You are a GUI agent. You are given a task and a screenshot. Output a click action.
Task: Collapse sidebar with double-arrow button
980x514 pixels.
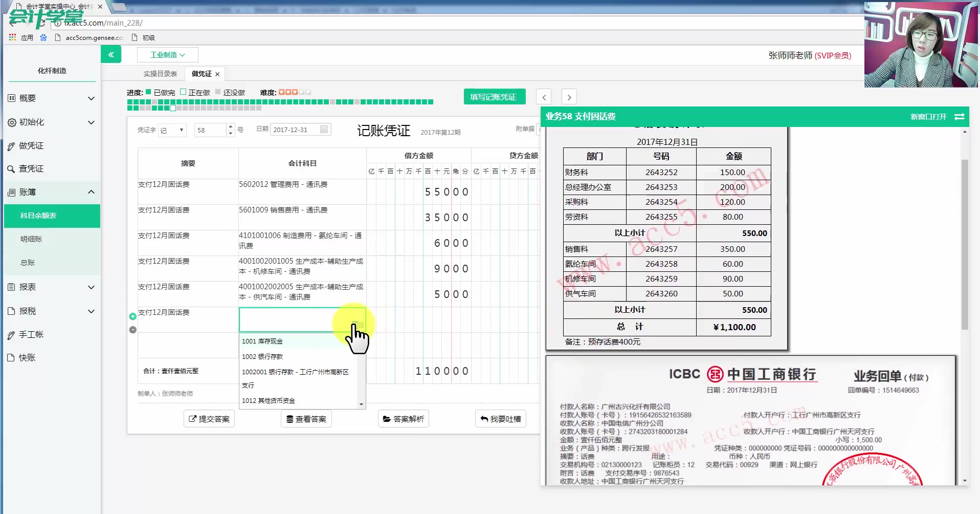coord(111,54)
